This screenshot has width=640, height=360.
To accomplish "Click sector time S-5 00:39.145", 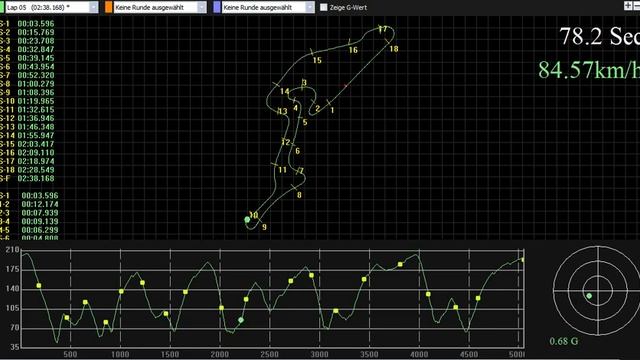I will click(27, 58).
